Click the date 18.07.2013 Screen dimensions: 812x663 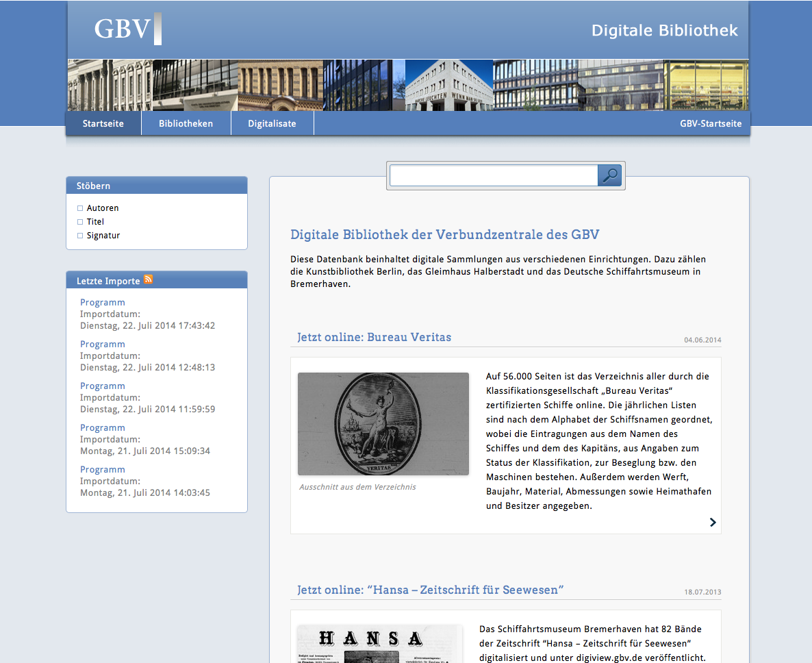(x=702, y=592)
